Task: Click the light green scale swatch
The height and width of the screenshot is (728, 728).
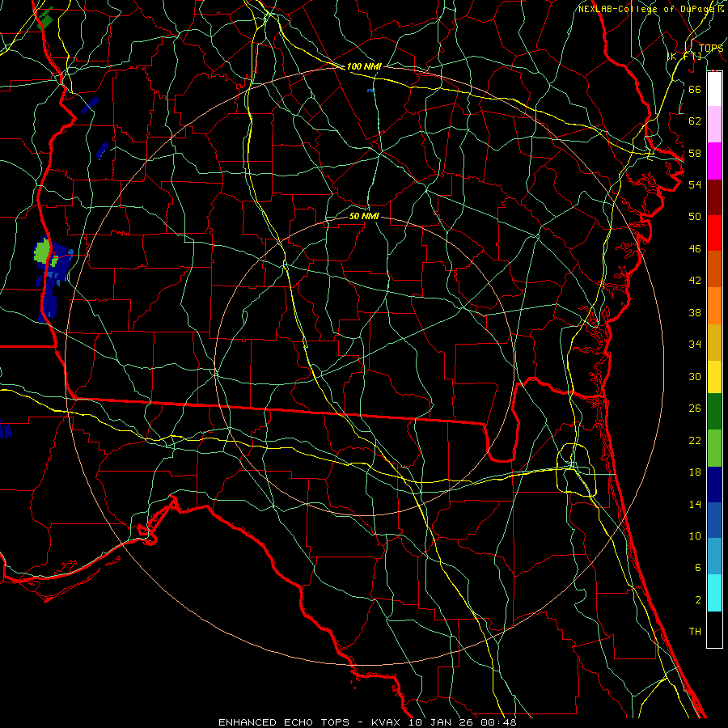Action: (x=714, y=448)
